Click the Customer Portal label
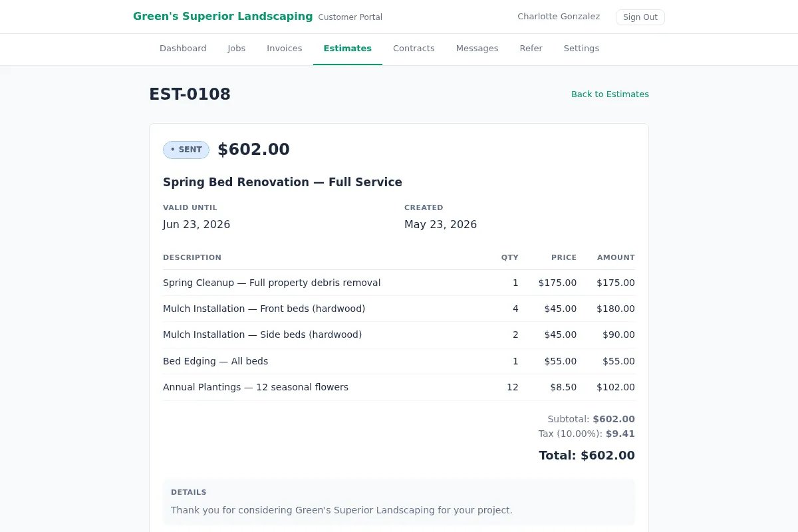 point(350,17)
